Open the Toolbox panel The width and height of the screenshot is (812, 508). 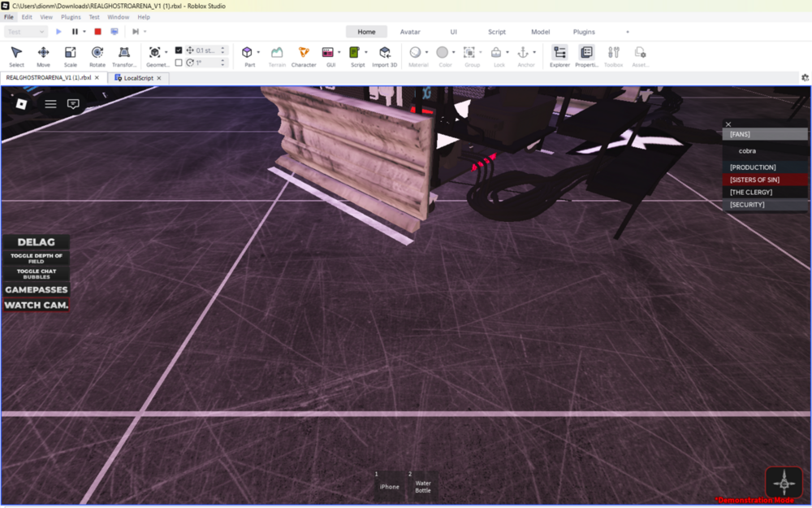(x=613, y=56)
